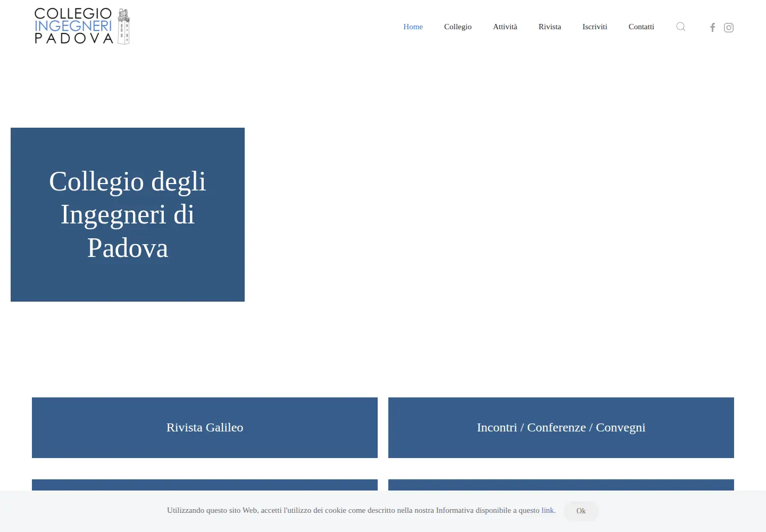The height and width of the screenshot is (532, 766).
Task: Open the Collegio menu item
Action: [x=458, y=27]
